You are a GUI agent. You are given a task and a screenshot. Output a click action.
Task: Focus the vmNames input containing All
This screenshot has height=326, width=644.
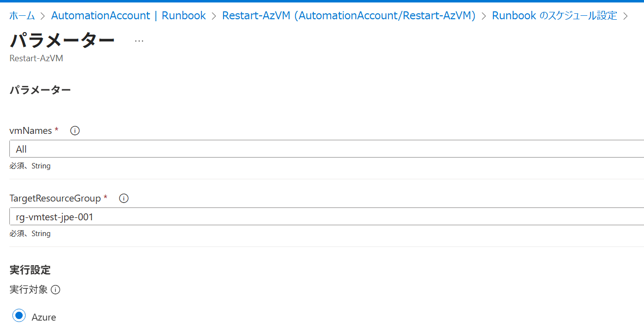click(326, 149)
